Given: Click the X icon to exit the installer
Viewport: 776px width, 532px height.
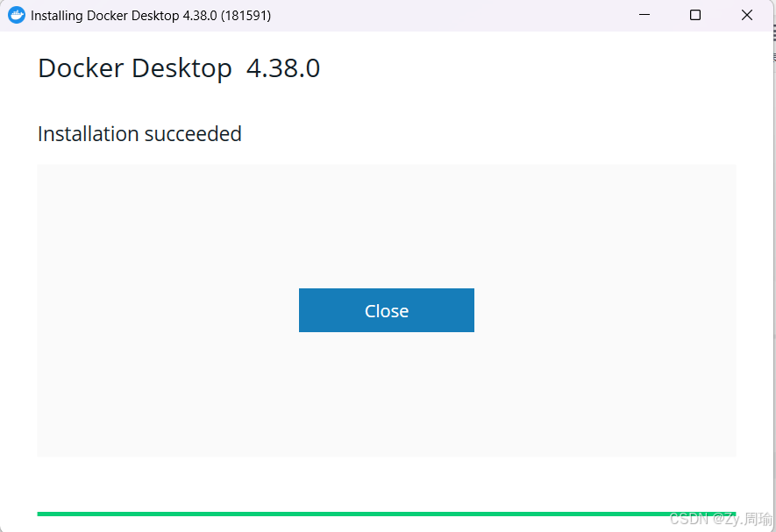Looking at the screenshot, I should 746,15.
